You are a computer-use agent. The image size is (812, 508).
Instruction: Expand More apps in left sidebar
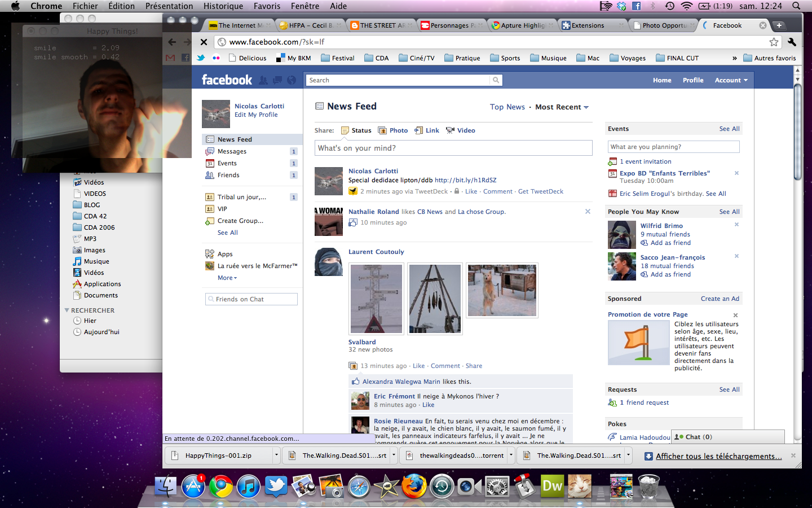pyautogui.click(x=227, y=278)
